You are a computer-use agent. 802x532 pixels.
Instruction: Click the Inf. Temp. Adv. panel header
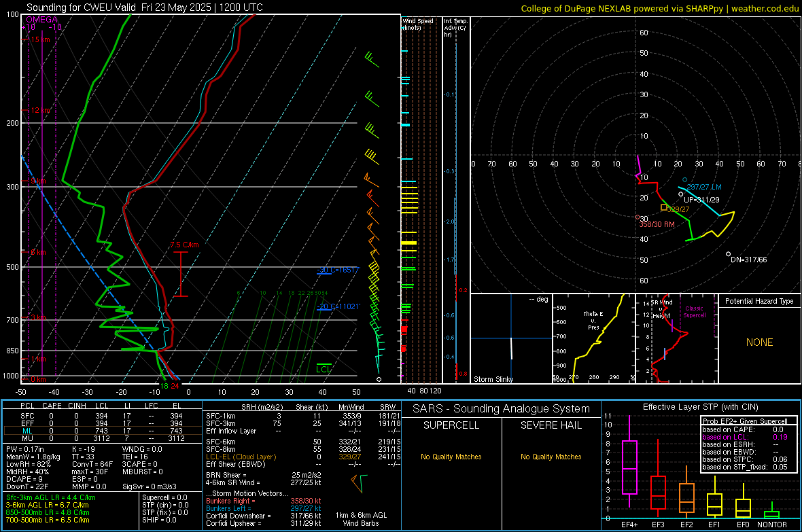[x=455, y=28]
